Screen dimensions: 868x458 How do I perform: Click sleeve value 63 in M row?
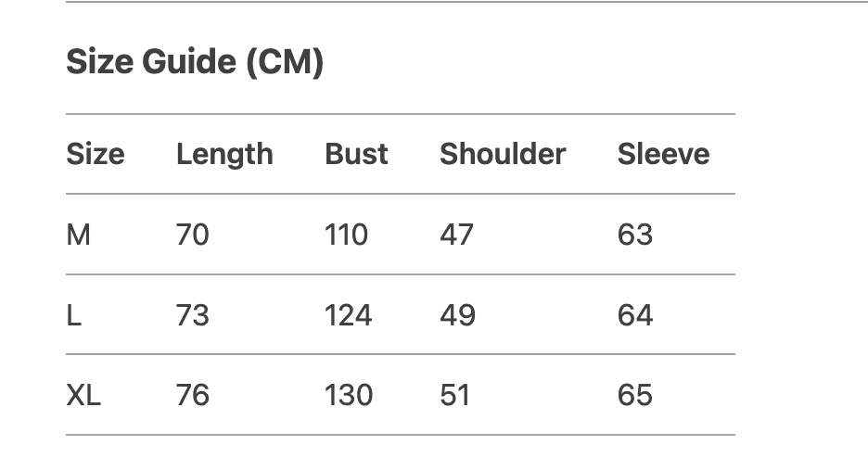(635, 235)
